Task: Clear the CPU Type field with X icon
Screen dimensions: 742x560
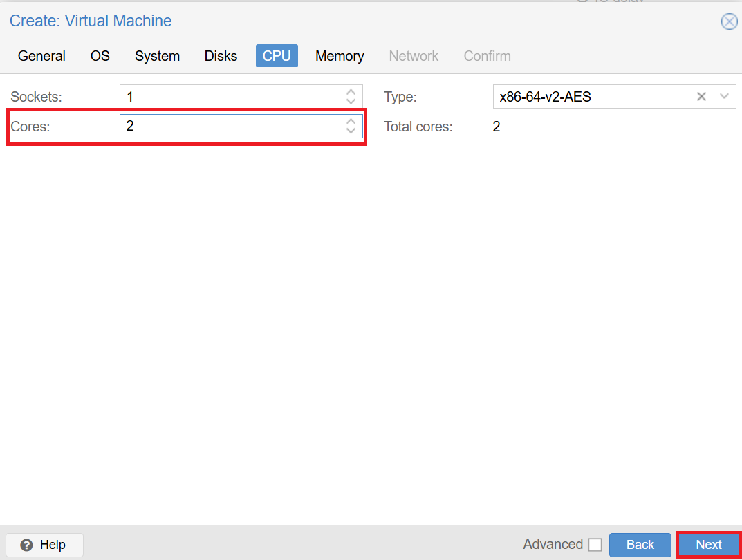Action: click(701, 97)
